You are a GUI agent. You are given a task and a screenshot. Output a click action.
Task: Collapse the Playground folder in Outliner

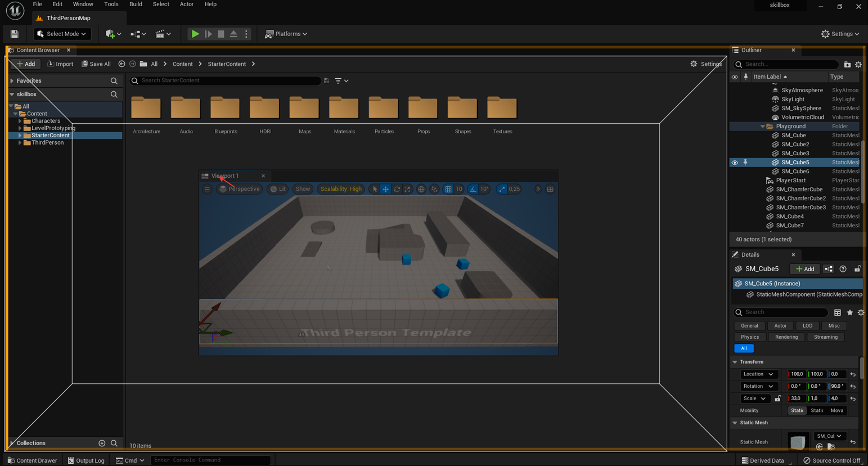point(763,127)
